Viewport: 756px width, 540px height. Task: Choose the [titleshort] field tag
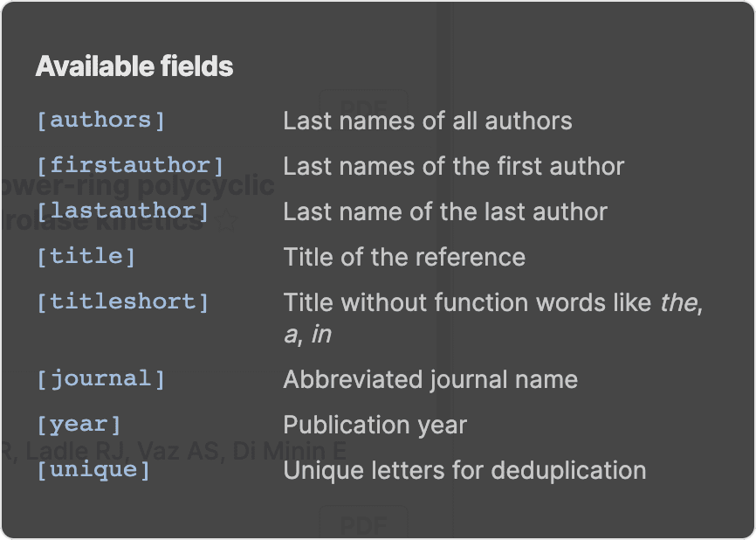pos(122,301)
